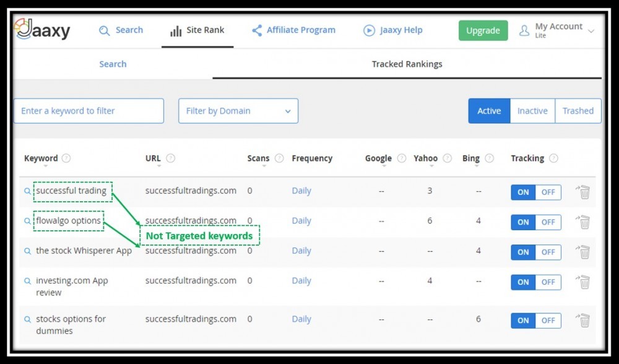
Task: Open Jaaxy Help
Action: (393, 30)
